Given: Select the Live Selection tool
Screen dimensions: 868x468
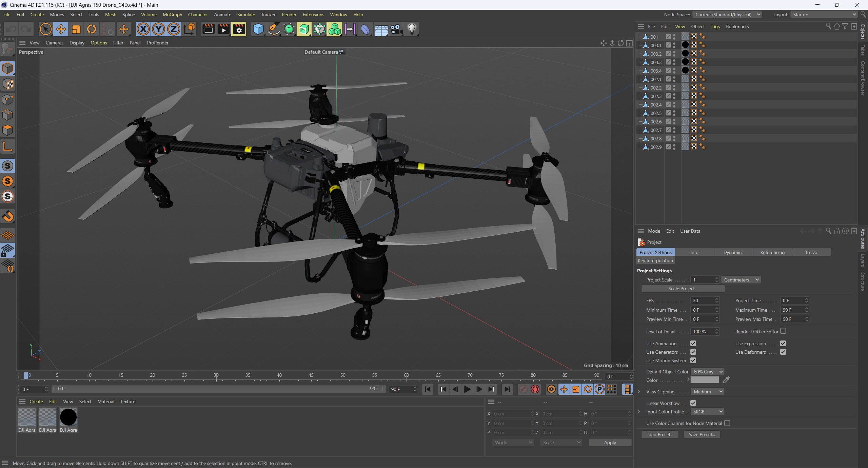Looking at the screenshot, I should click(45, 29).
